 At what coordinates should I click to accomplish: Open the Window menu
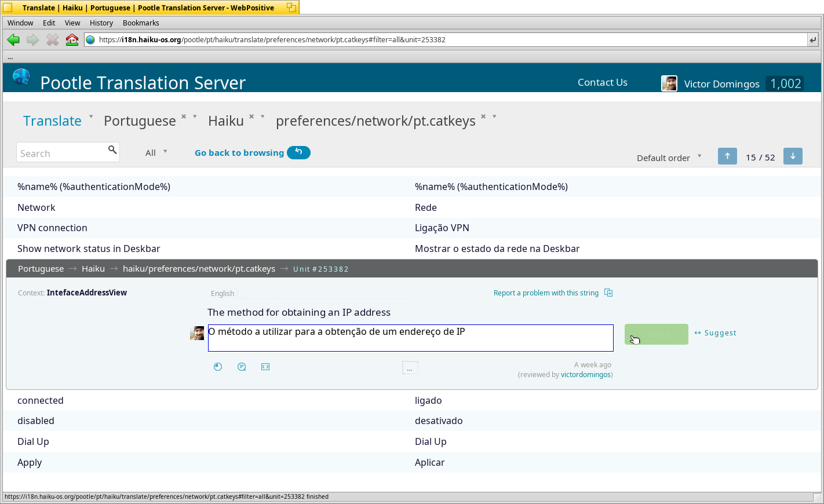20,23
